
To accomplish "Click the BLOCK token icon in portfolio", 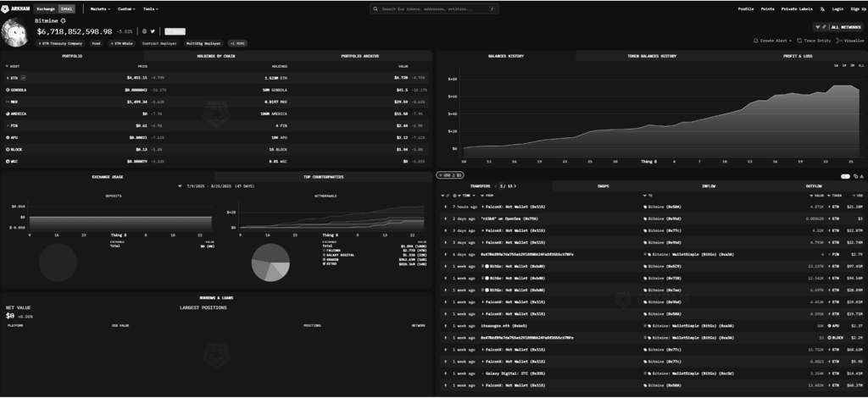I will (8, 150).
